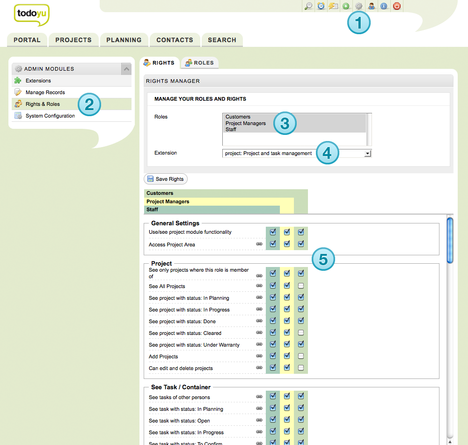This screenshot has width=468, height=445.
Task: Click the 'General Settings' group heading
Action: coord(175,223)
